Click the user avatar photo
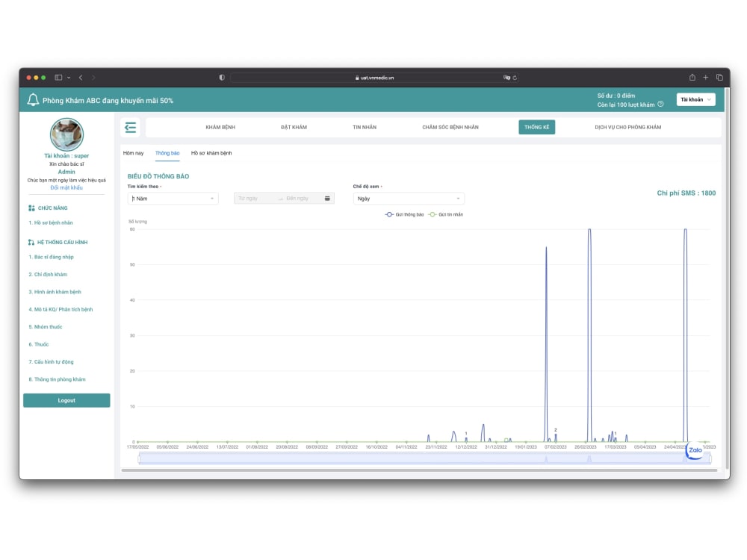Screen dimensions: 747x560 click(66, 134)
